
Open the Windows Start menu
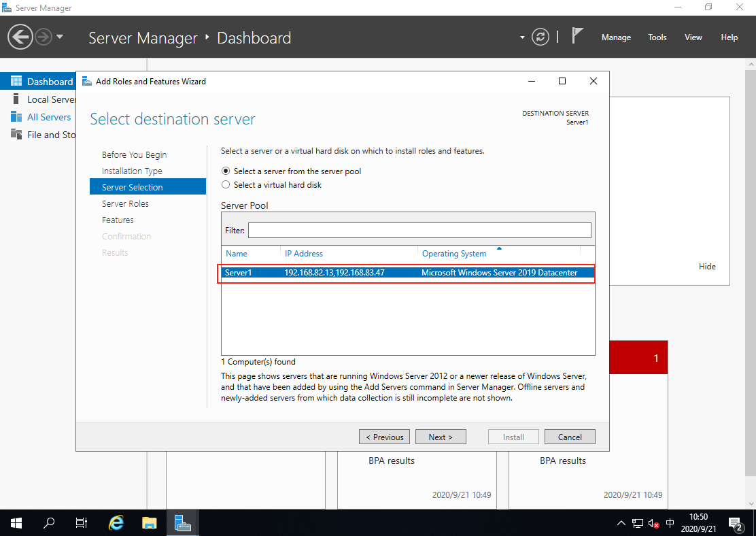(16, 522)
